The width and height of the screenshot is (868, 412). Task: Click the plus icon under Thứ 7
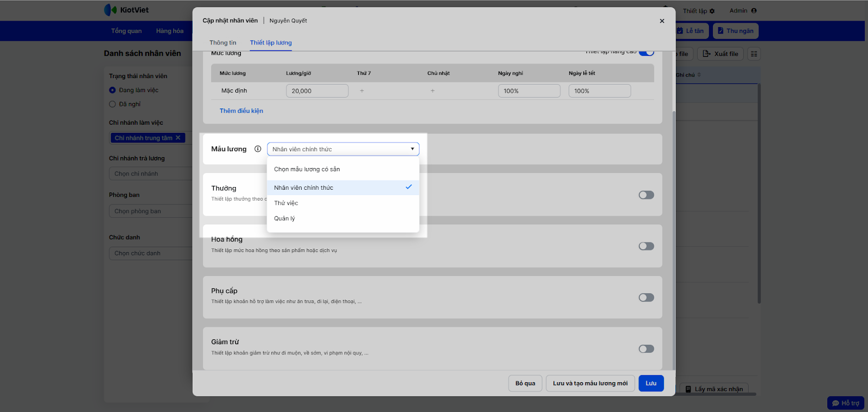click(x=362, y=91)
